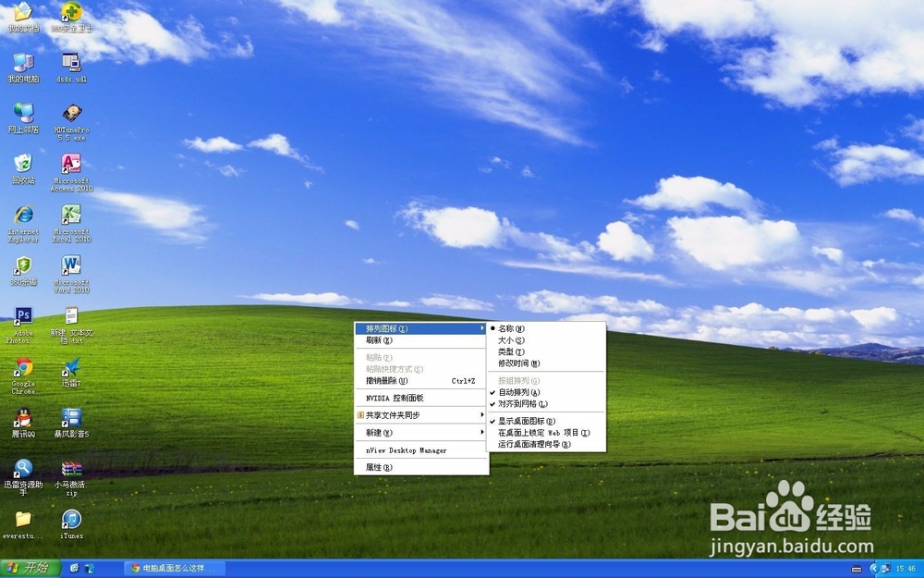Select the Microsoft Excel 2010 shortcut
The image size is (924, 578).
[71, 224]
